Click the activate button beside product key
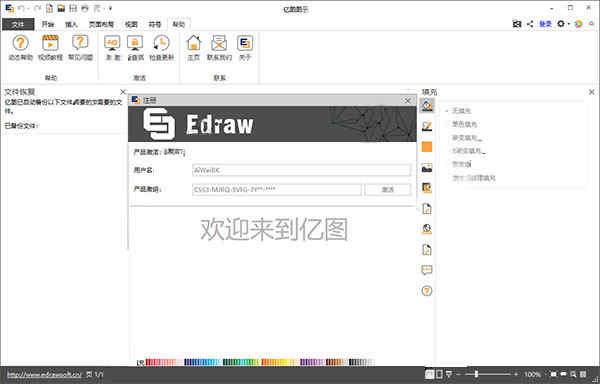Viewport: 600px width, 384px height. 388,189
